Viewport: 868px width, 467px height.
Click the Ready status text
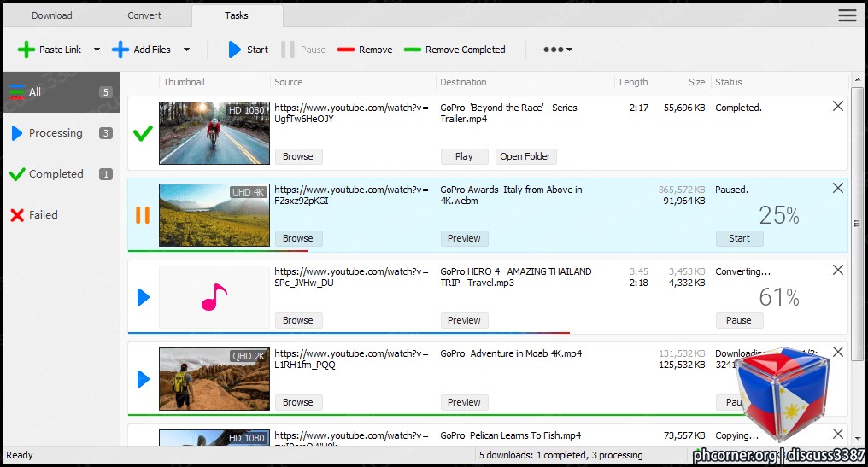coord(20,455)
